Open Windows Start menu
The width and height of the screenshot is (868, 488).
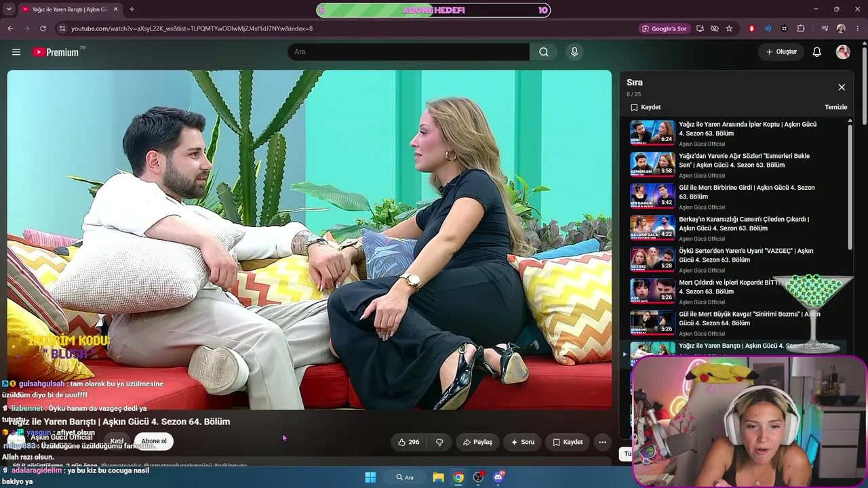pyautogui.click(x=370, y=477)
